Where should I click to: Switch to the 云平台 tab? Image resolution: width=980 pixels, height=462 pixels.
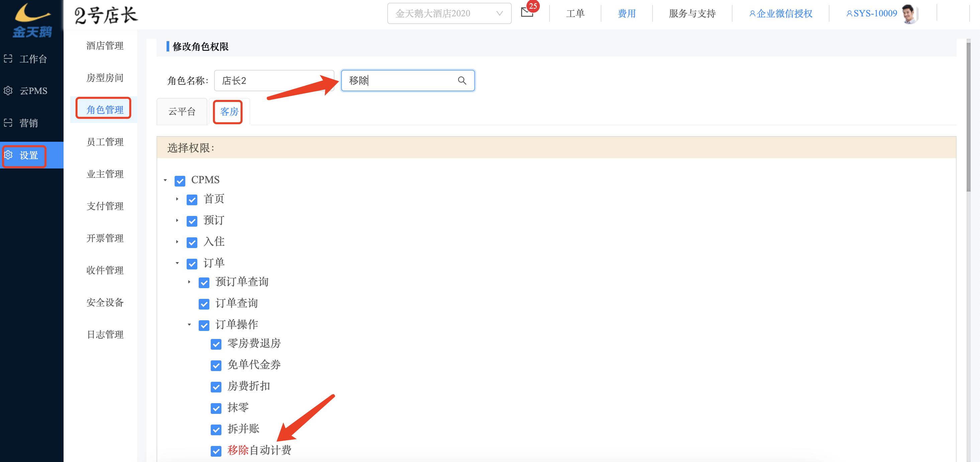click(x=182, y=111)
